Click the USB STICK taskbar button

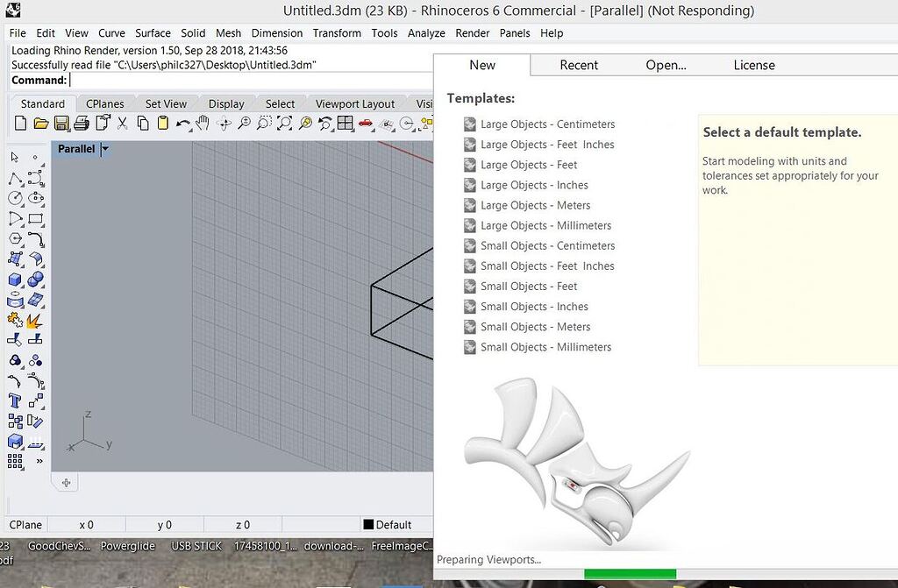(195, 545)
